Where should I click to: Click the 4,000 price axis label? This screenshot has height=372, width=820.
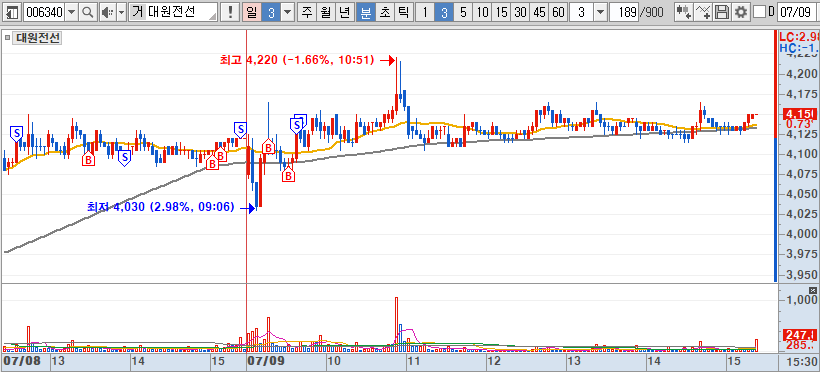click(x=801, y=235)
